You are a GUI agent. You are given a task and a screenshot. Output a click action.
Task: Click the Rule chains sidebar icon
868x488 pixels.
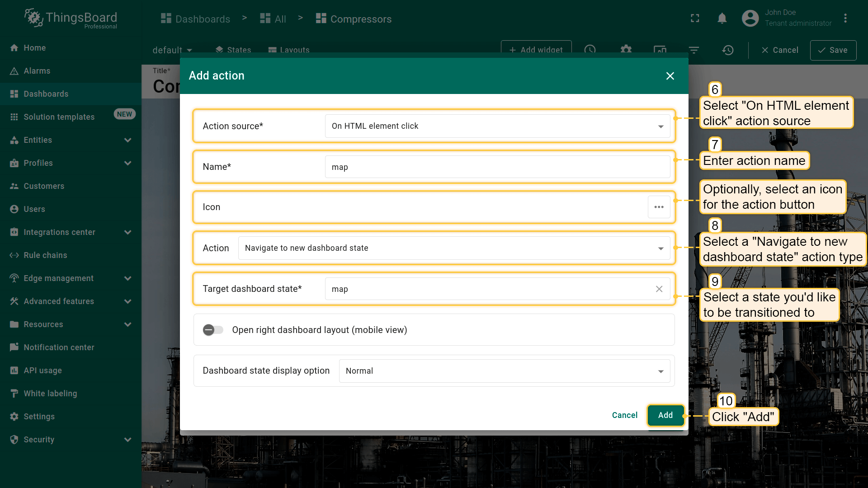coord(14,255)
